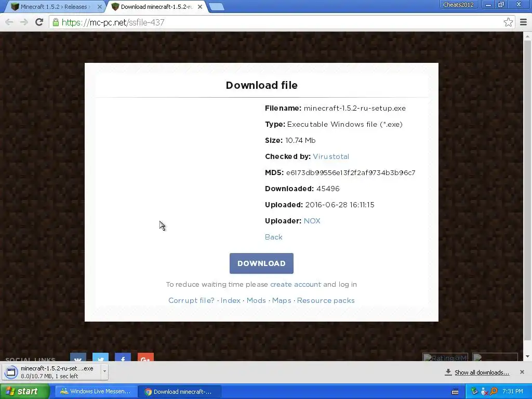Click the blue DOWNLOAD button

coord(261,263)
